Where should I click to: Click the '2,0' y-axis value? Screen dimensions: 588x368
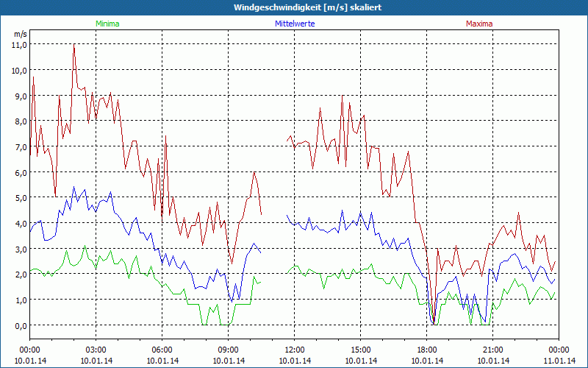(x=21, y=275)
